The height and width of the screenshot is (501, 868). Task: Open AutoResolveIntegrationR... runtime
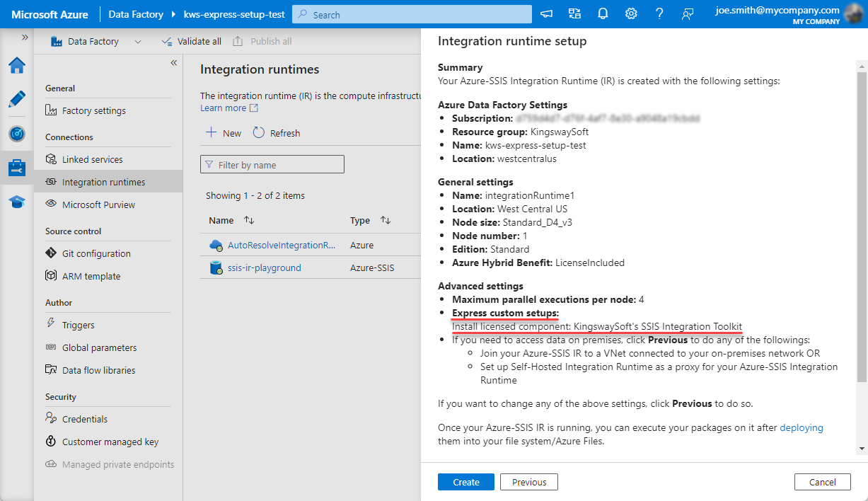click(x=282, y=245)
